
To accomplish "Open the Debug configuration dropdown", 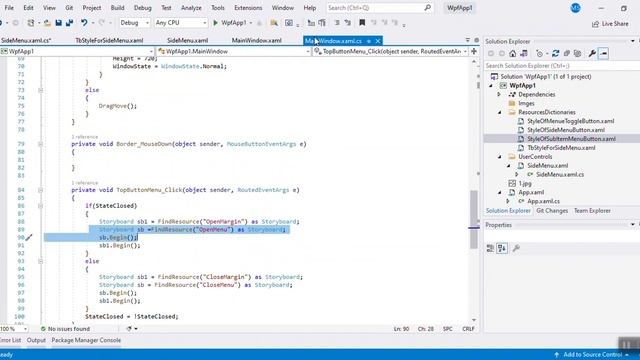I will 134,23.
